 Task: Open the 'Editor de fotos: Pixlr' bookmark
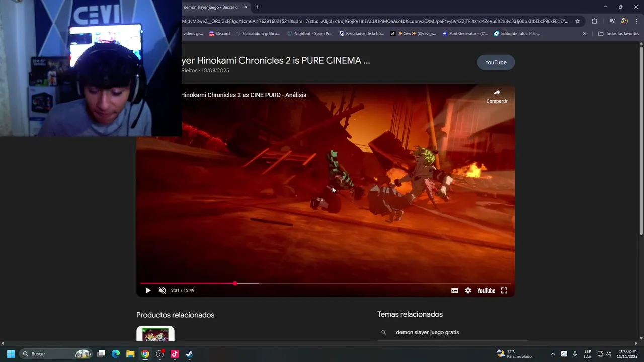click(x=517, y=34)
